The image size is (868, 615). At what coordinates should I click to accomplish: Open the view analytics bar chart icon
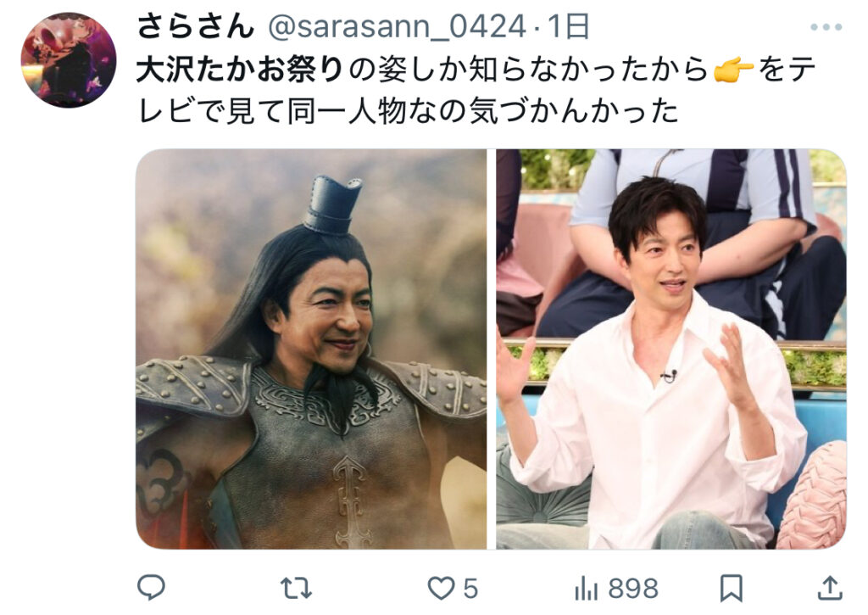point(587,588)
